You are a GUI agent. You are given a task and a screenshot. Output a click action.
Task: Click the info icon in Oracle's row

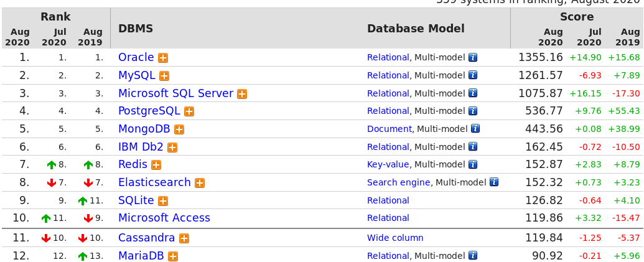(473, 58)
